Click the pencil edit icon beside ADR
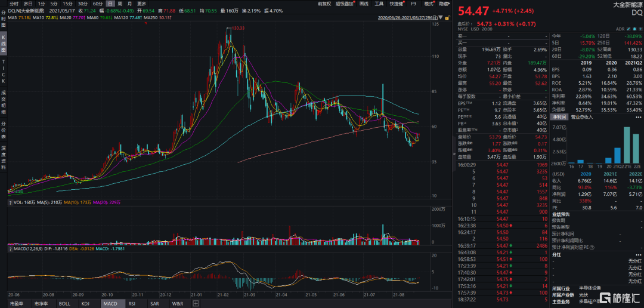The image size is (644, 308). pos(629,29)
